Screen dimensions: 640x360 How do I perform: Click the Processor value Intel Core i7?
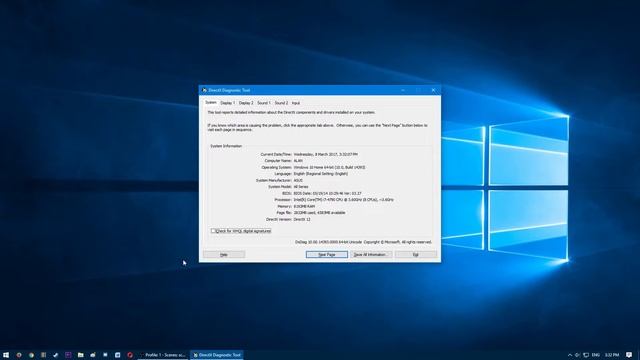point(344,200)
